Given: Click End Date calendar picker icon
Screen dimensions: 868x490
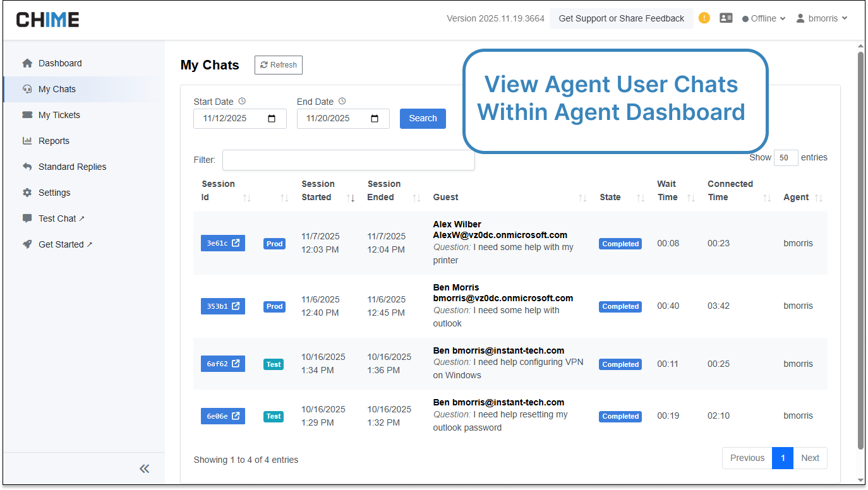Looking at the screenshot, I should (375, 119).
